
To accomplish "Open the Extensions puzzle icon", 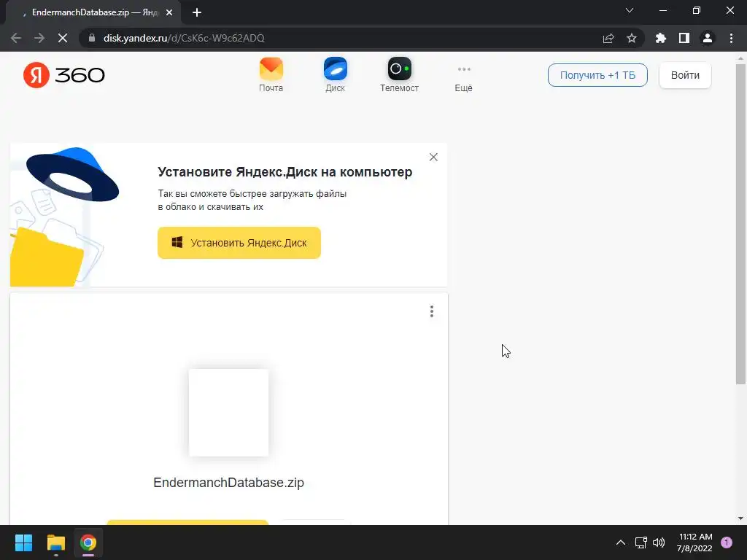I will pyautogui.click(x=661, y=38).
